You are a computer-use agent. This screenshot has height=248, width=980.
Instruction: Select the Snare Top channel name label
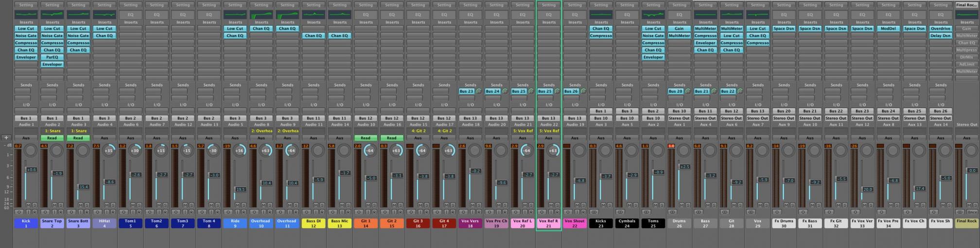52,223
